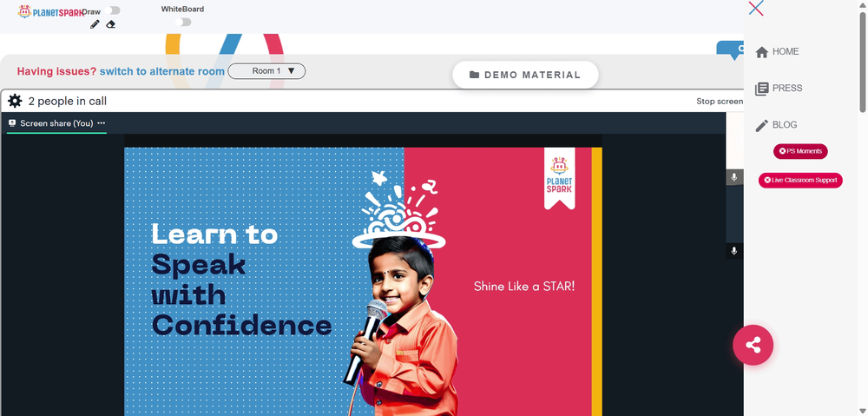868x416 pixels.
Task: Open PRESS from side menu
Action: coord(779,88)
